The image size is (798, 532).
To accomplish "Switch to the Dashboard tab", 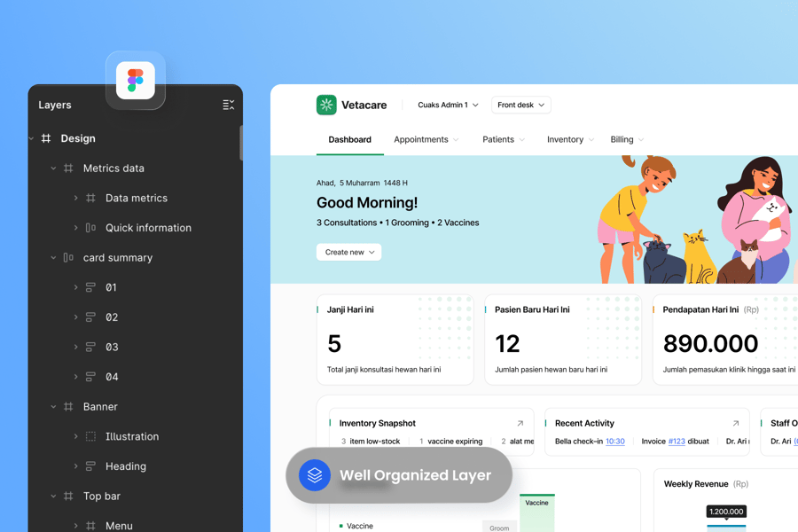I will coord(349,139).
